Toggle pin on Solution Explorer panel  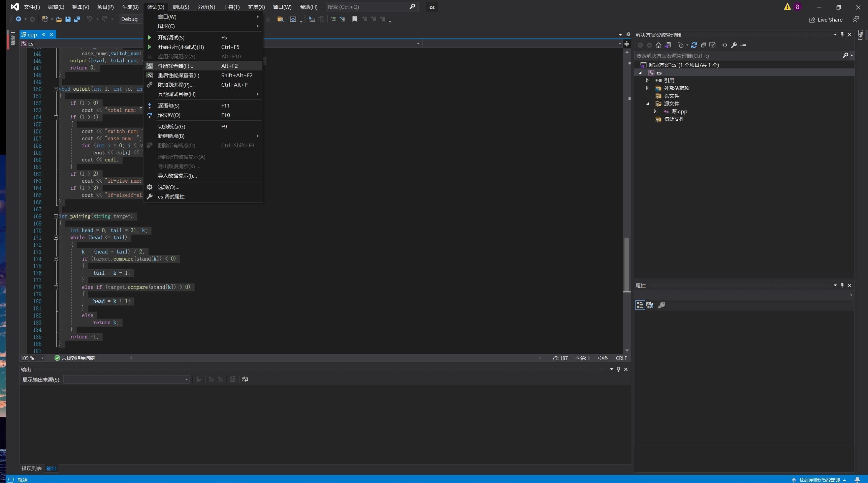[x=842, y=34]
